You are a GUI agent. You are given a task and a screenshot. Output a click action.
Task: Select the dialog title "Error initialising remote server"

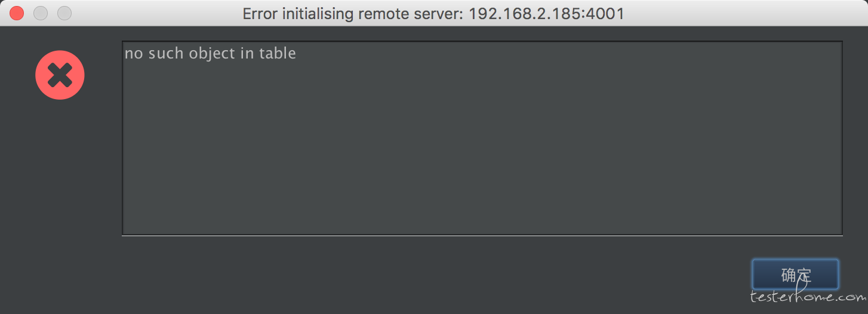[x=350, y=14]
